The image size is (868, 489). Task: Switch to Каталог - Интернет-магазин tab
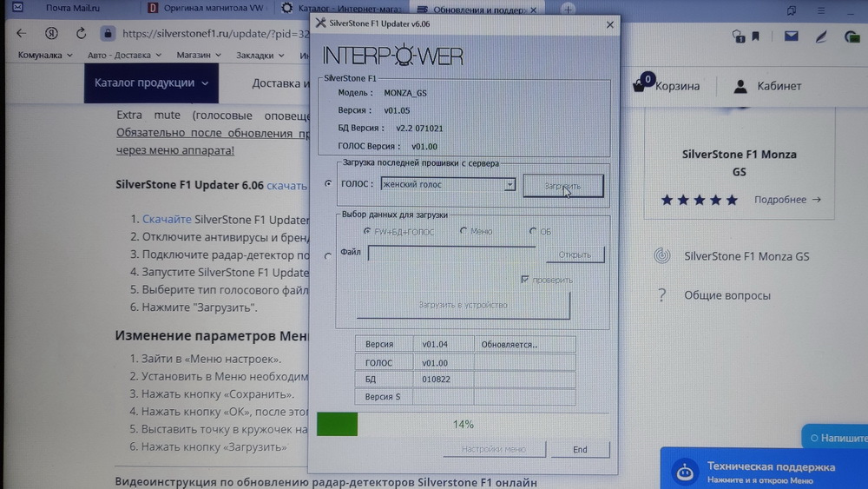tap(341, 9)
